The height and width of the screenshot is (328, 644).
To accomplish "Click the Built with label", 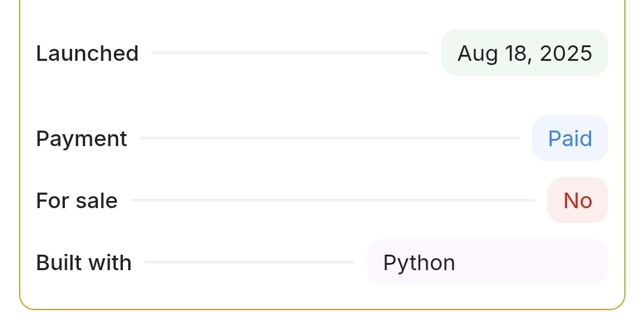I will [83, 263].
